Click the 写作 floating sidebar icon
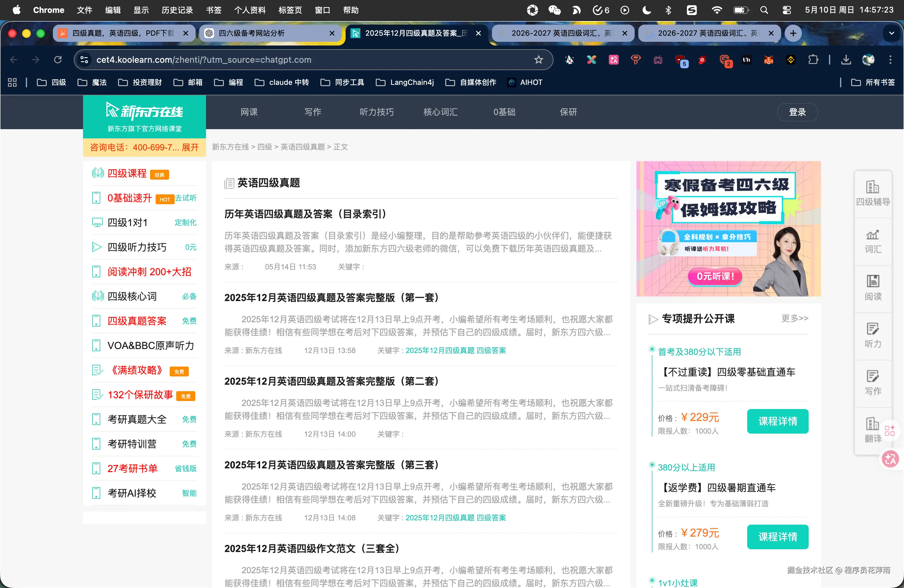 tap(872, 383)
